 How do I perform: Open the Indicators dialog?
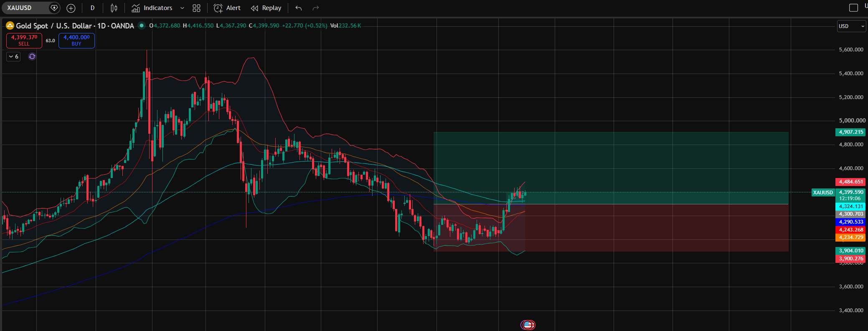pos(152,8)
